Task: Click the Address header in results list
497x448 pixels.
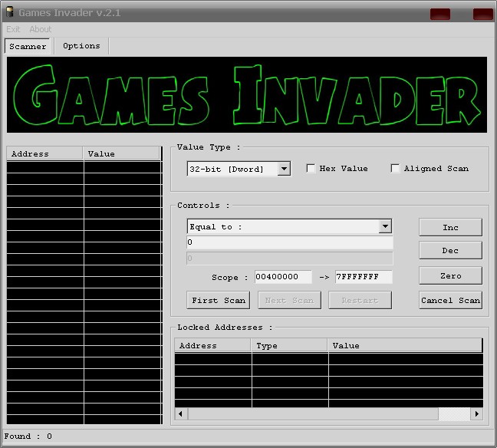Action: (44, 153)
